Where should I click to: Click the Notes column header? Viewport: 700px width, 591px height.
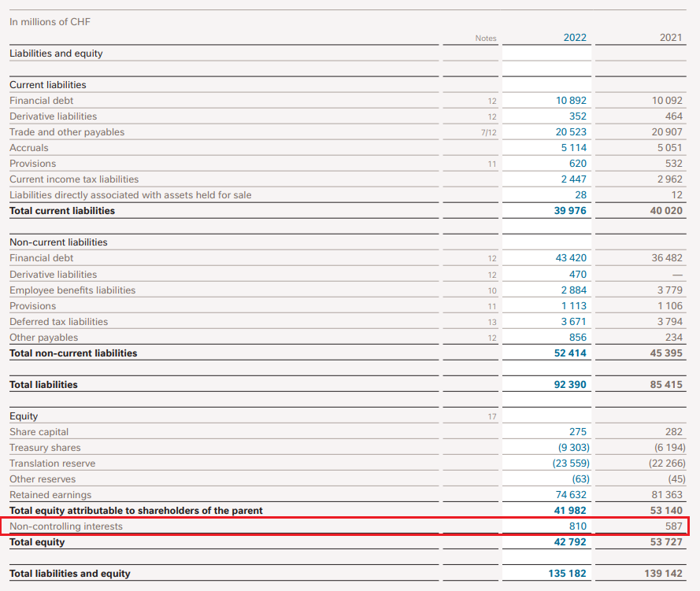click(x=486, y=38)
